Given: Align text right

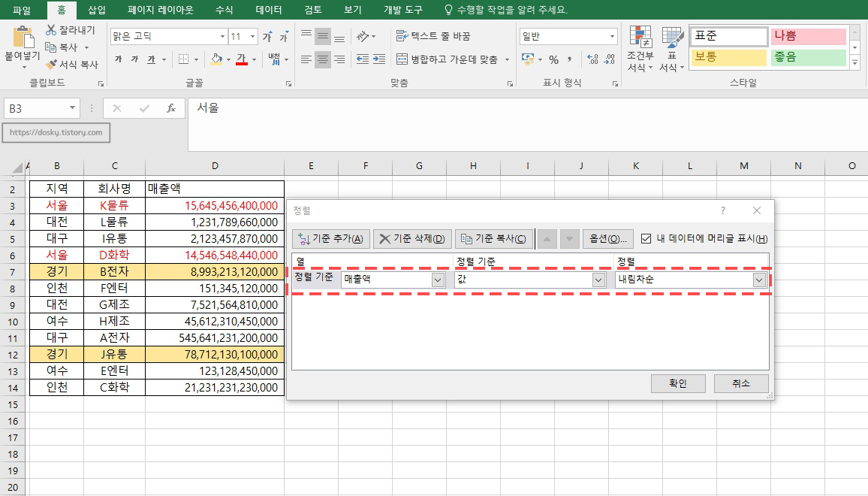Looking at the screenshot, I should (x=339, y=59).
